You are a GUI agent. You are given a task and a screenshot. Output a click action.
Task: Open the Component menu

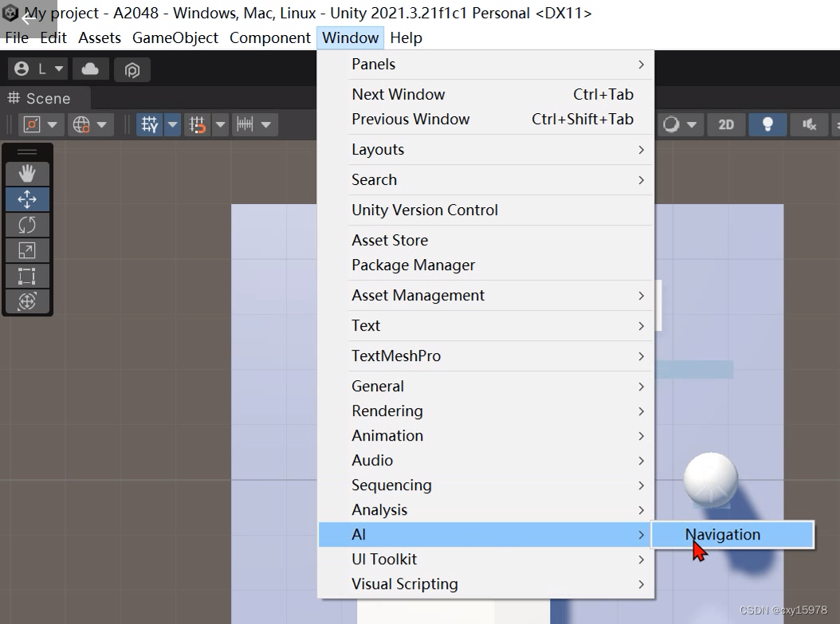coord(270,38)
